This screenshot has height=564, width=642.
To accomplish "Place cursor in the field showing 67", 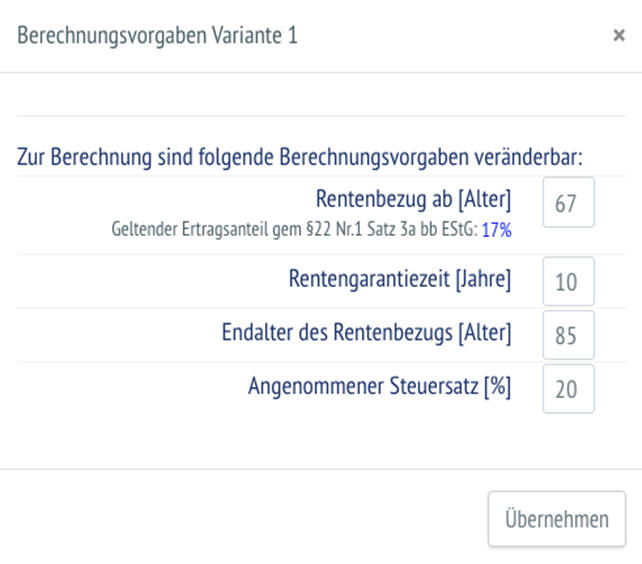I will [x=567, y=204].
